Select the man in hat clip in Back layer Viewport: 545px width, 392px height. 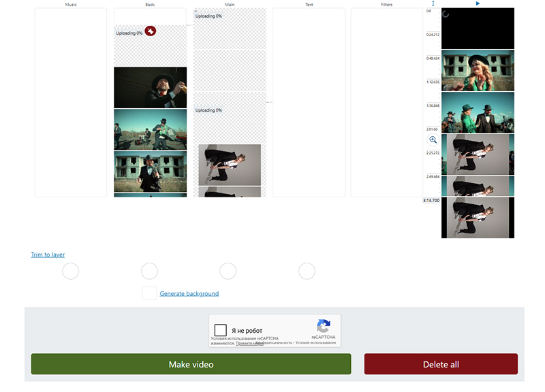click(150, 87)
